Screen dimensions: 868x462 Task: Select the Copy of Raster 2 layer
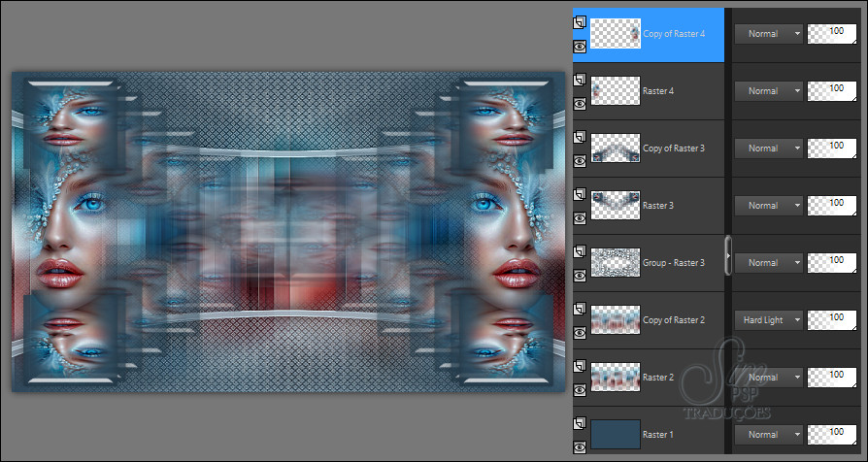(671, 320)
